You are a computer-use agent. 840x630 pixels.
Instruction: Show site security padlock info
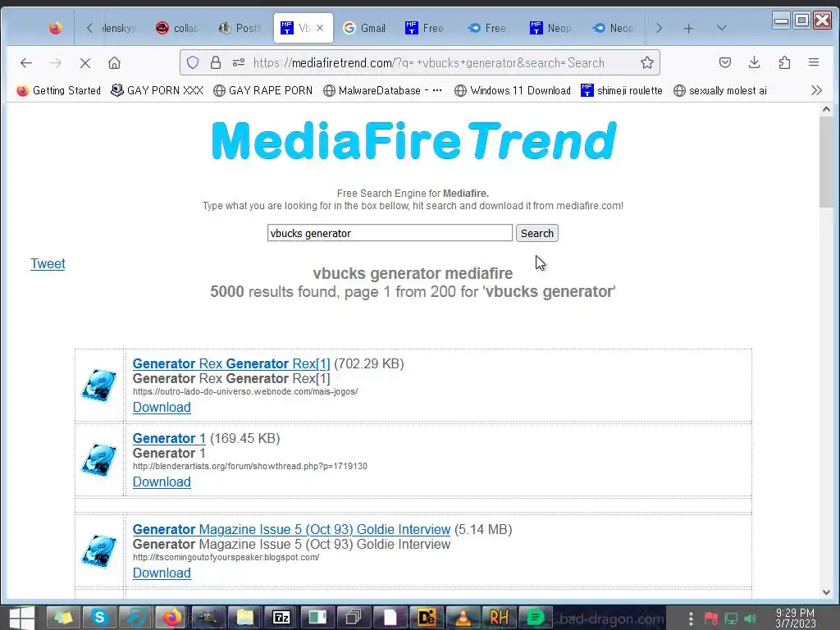coord(216,62)
